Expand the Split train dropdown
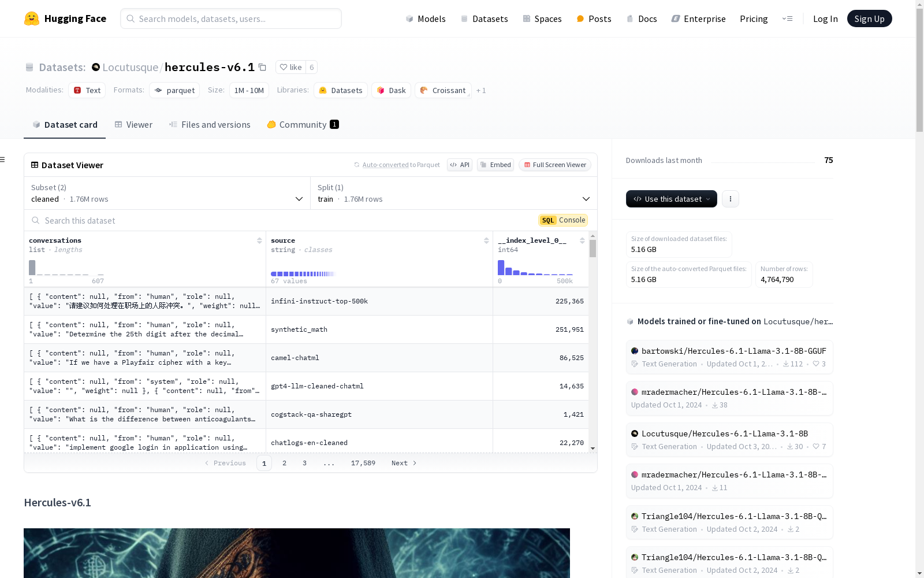Viewport: 924px width, 578px height. click(454, 193)
